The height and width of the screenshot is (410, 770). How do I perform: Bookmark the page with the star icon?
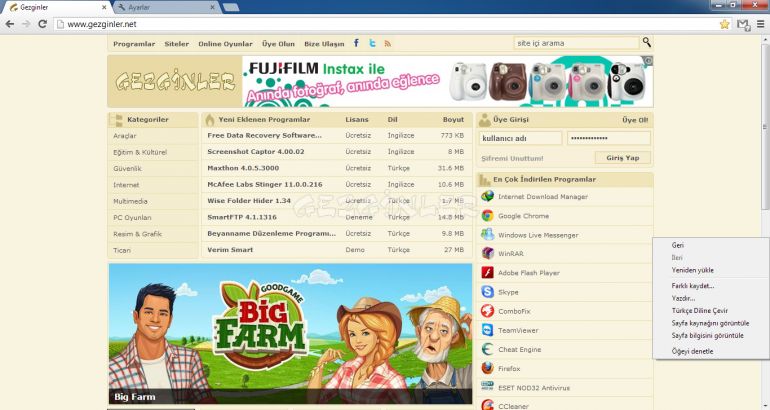tap(724, 24)
